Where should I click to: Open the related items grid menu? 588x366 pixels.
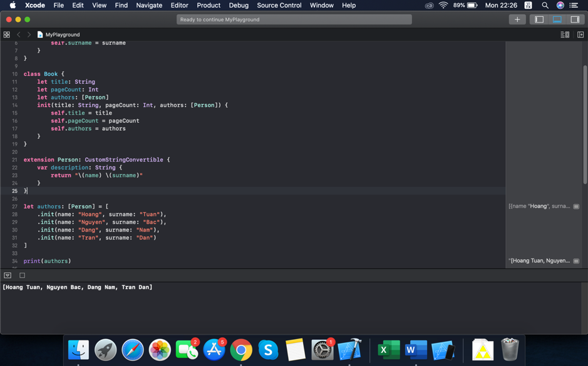click(x=7, y=35)
